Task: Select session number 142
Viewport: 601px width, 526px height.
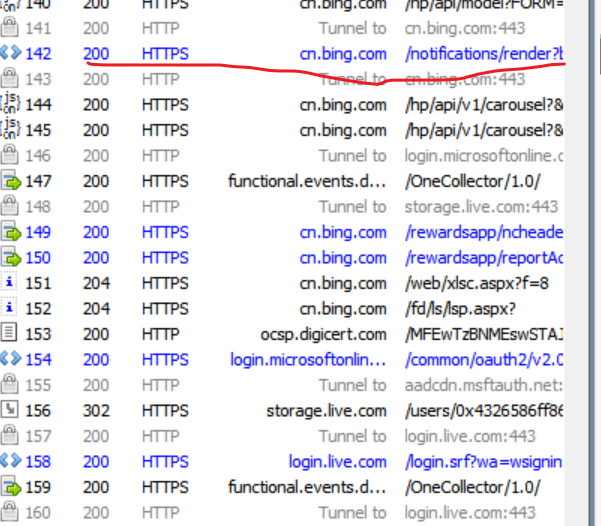Action: coord(38,54)
